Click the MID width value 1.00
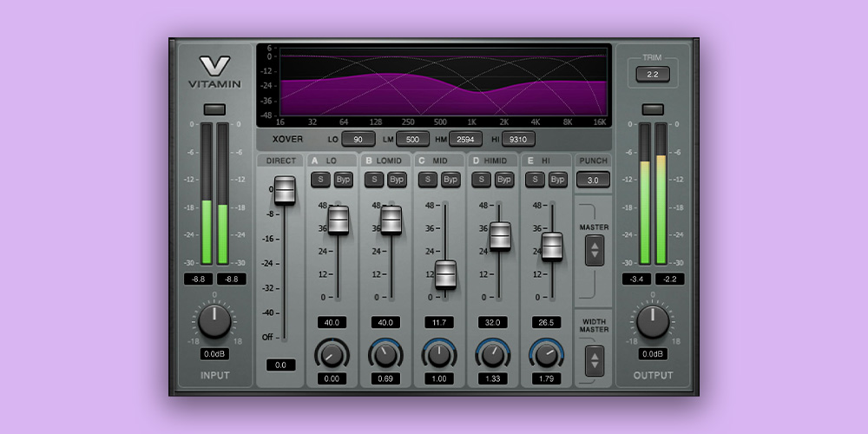 [x=439, y=378]
